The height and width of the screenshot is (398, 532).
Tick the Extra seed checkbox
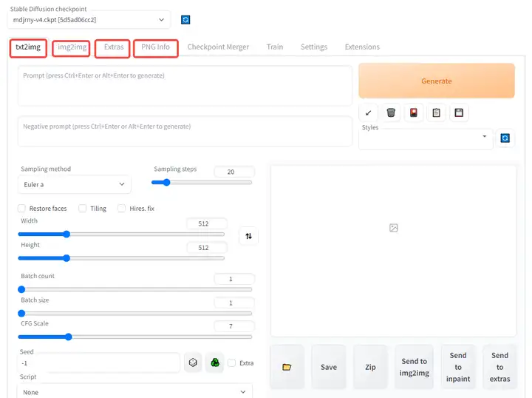pos(232,363)
